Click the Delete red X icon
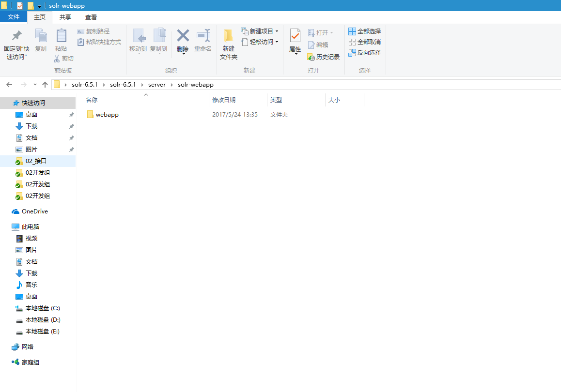This screenshot has width=561, height=392. 183,36
